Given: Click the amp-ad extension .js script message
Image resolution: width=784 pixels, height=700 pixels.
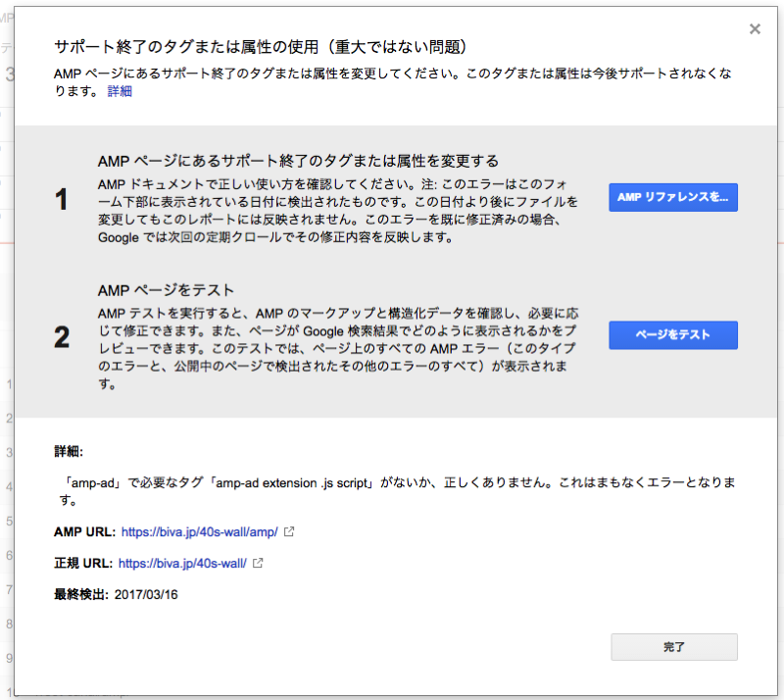Looking at the screenshot, I should click(395, 491).
